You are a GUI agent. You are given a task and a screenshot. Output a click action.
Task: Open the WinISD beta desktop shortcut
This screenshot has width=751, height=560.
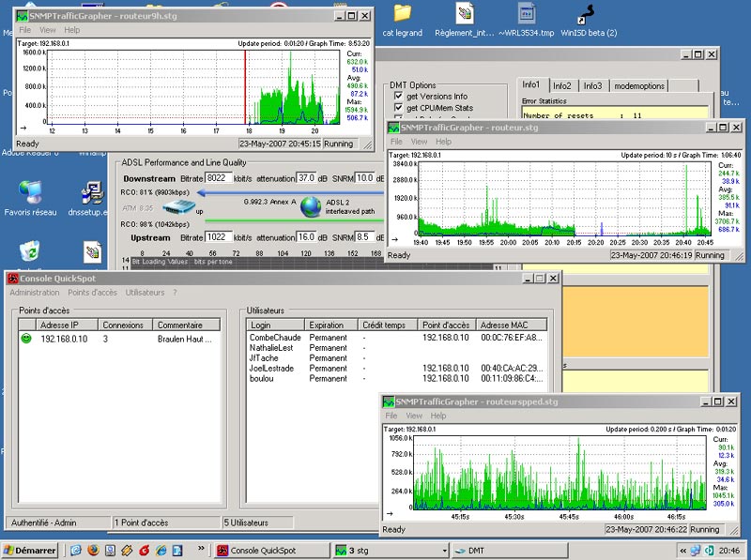tap(588, 14)
